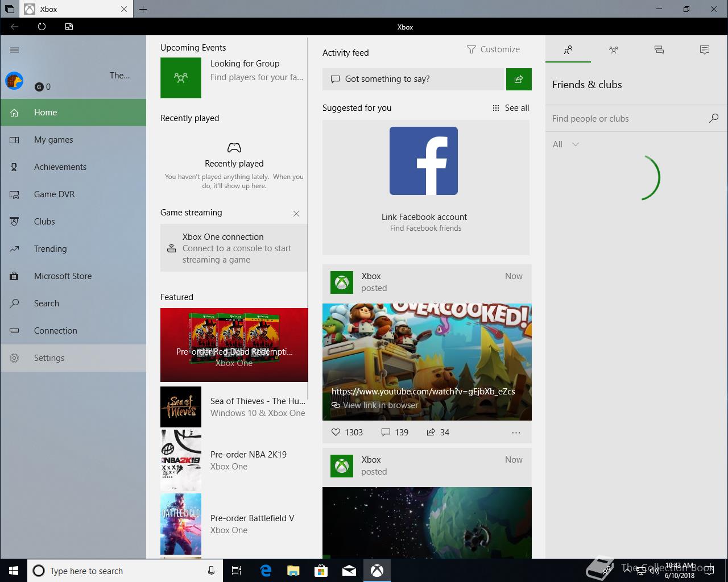Open comments on Overcooked post

pyautogui.click(x=395, y=433)
